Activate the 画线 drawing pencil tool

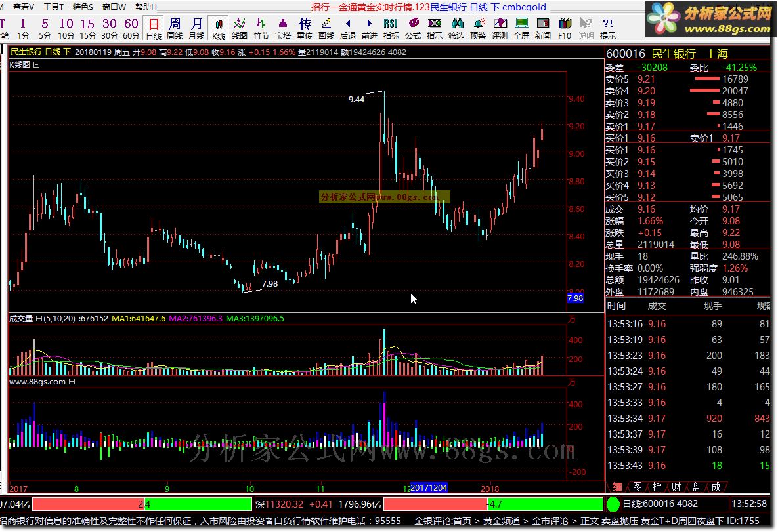pos(326,29)
